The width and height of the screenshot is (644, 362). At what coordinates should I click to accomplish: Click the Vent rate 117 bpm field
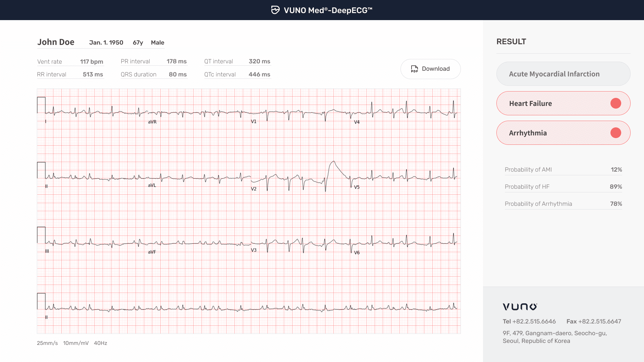pos(70,62)
